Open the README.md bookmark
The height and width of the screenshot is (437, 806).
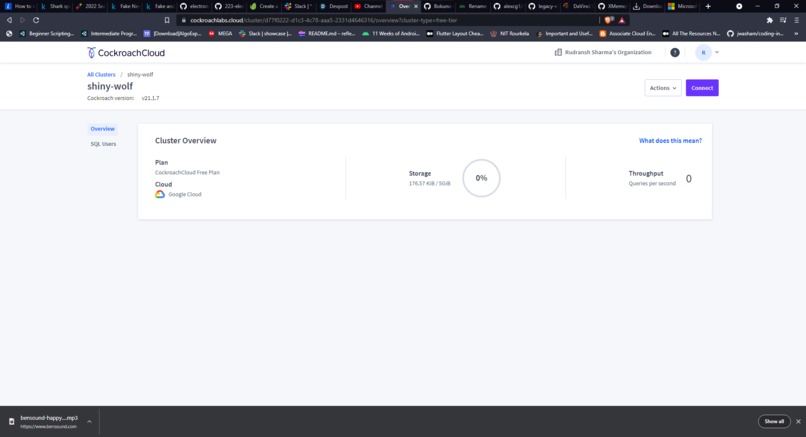coord(327,33)
